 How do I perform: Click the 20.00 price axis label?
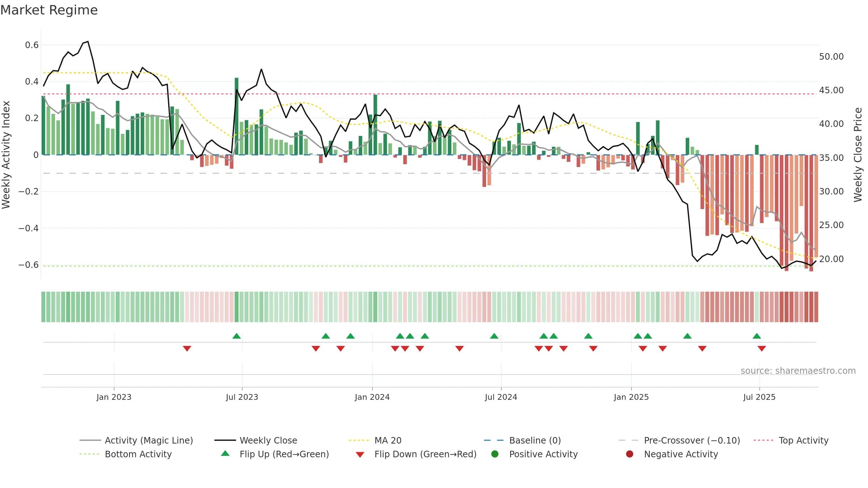pyautogui.click(x=831, y=259)
